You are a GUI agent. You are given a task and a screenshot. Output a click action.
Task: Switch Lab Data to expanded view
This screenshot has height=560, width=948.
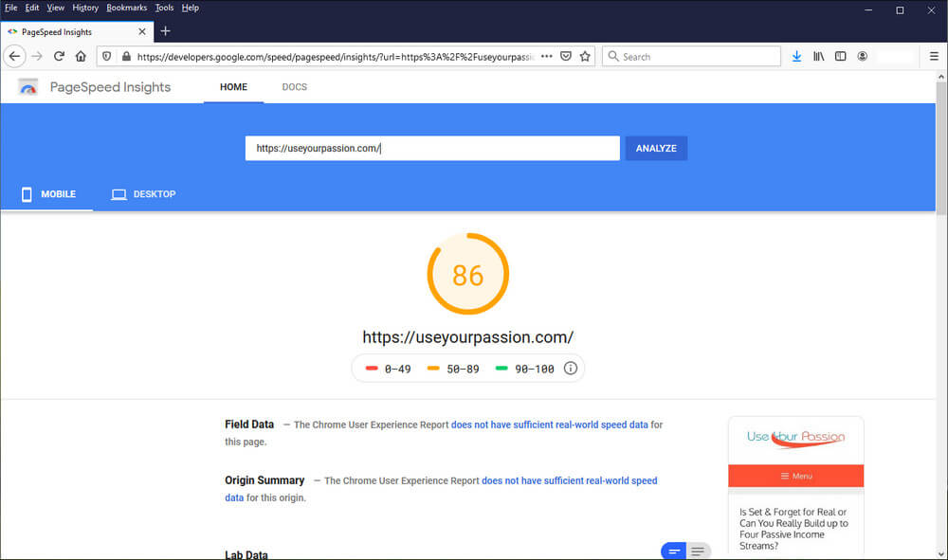(699, 551)
